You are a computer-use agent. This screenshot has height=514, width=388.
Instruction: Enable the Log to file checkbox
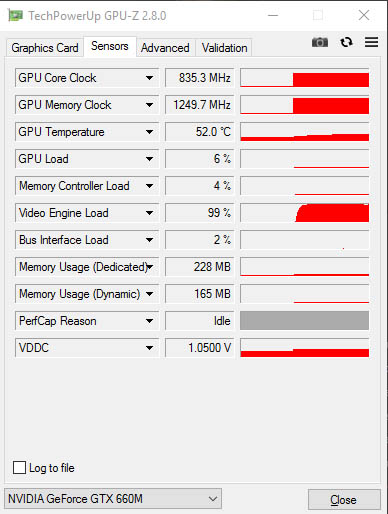(19, 467)
